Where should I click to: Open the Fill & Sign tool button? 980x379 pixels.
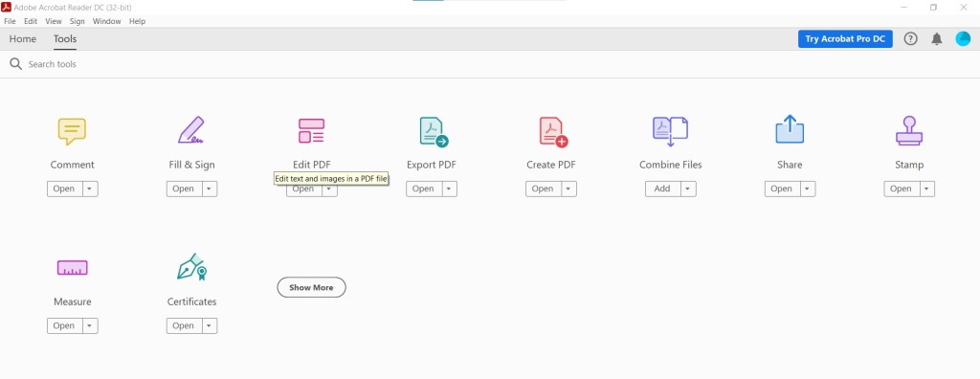(185, 189)
